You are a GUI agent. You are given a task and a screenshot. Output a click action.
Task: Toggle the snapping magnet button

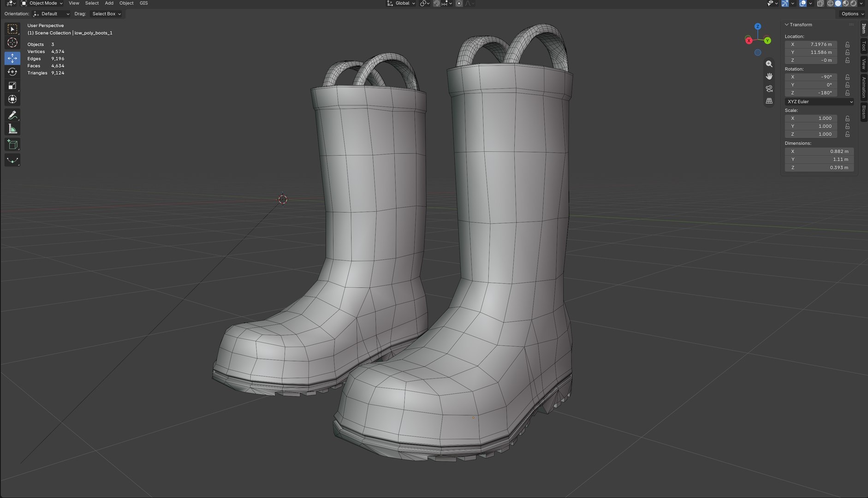tap(436, 3)
